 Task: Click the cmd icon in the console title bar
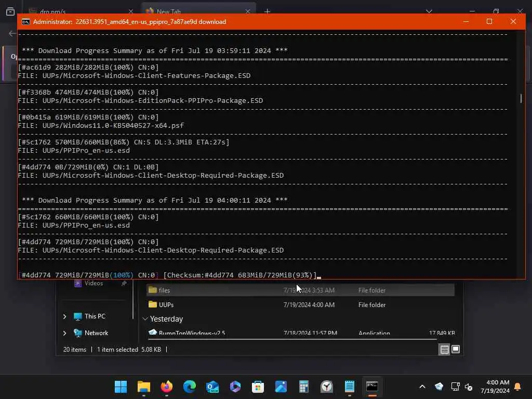tap(26, 22)
